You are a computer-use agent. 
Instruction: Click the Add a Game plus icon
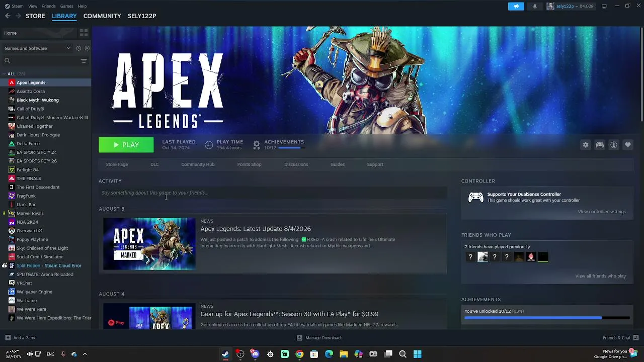[8, 338]
